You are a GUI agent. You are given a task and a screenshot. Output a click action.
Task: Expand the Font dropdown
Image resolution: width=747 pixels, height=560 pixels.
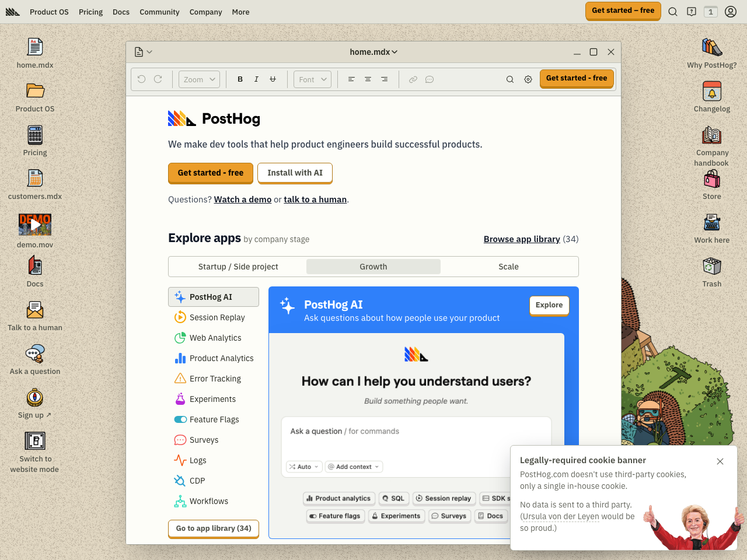click(312, 79)
